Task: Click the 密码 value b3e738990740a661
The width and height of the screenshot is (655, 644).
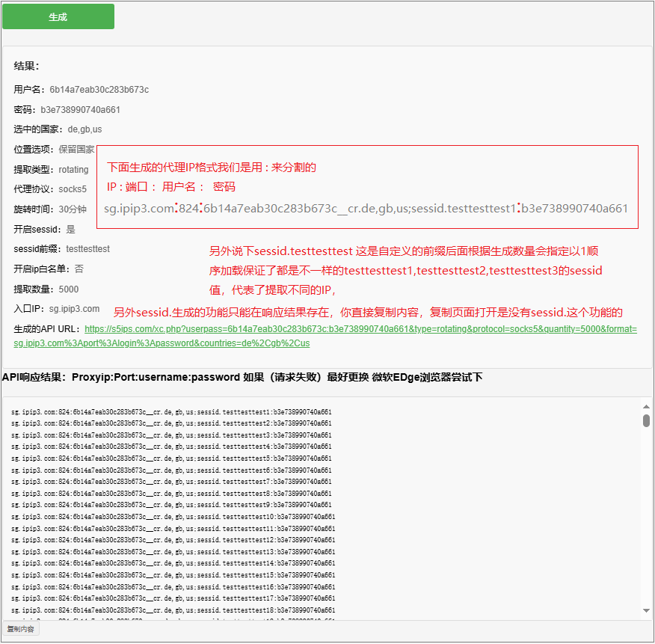Action: tap(81, 110)
